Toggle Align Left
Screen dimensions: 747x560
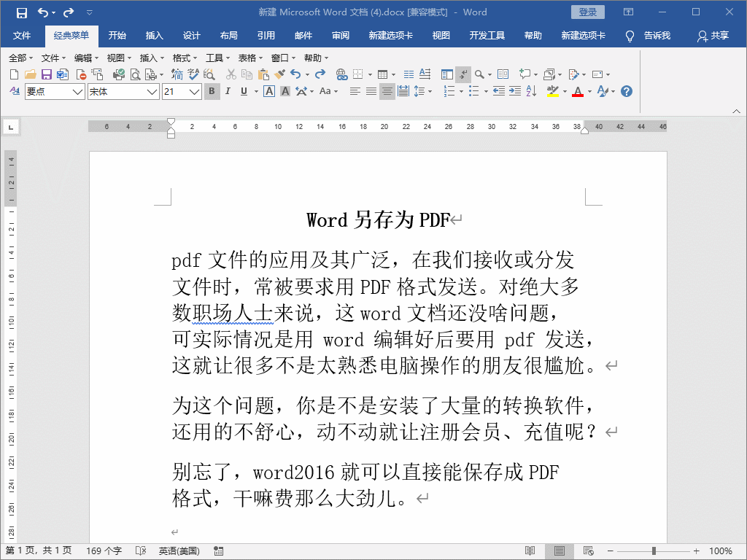tap(355, 91)
